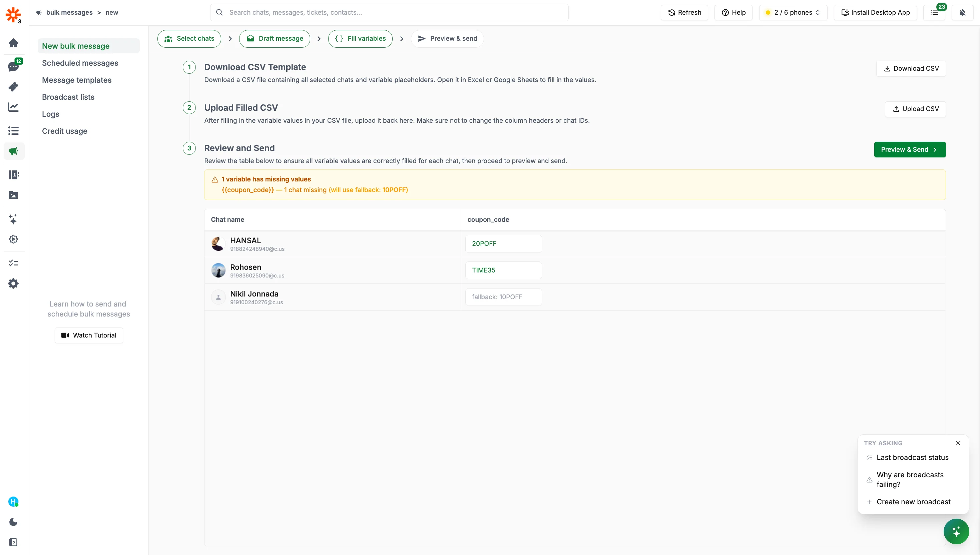
Task: Select Create new broadcast suggestion
Action: [913, 502]
